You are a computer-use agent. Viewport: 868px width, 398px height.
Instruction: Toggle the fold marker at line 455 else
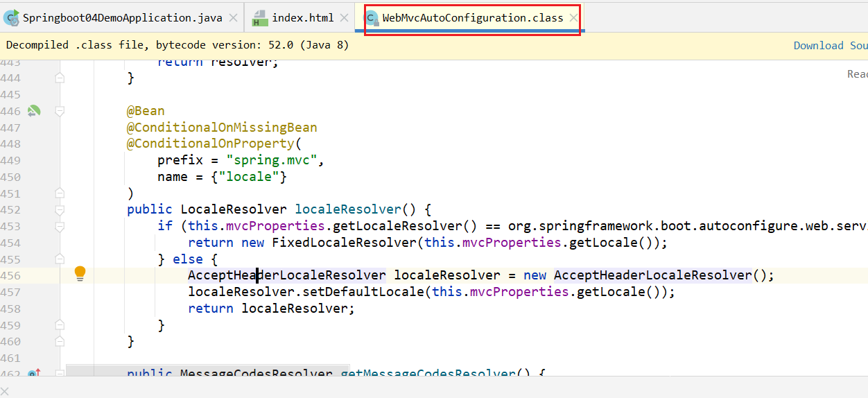pos(60,259)
